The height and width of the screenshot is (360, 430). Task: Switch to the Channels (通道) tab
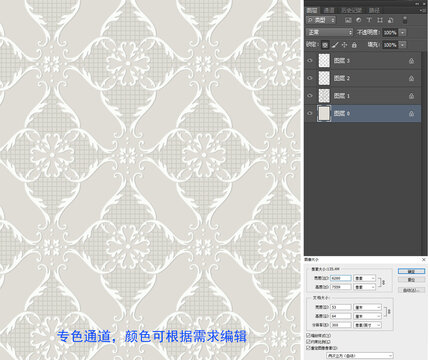329,10
